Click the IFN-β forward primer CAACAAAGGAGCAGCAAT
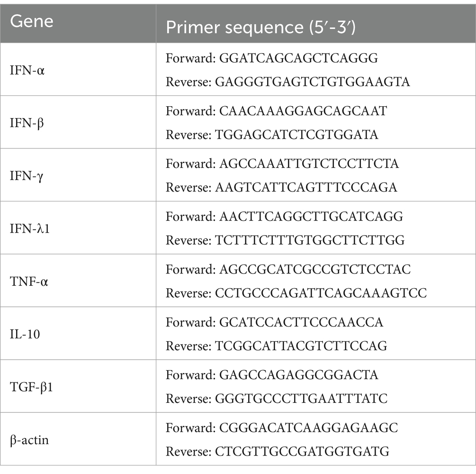 (303, 110)
